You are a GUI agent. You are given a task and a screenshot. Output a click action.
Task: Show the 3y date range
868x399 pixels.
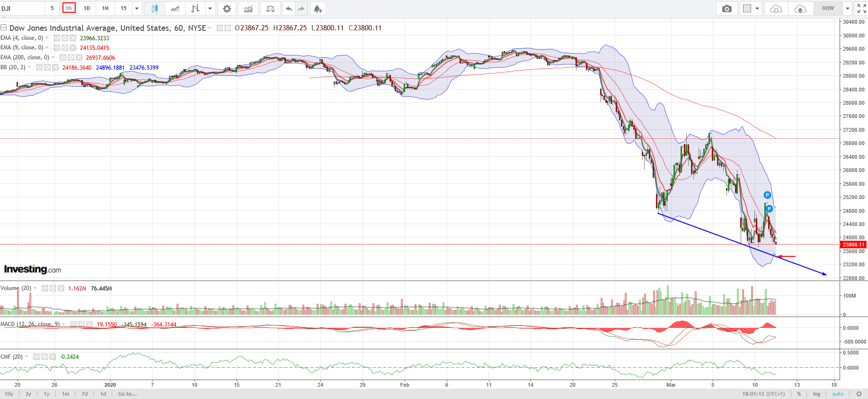(28, 394)
